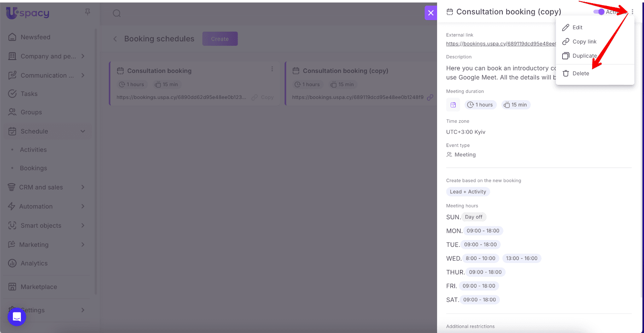This screenshot has height=333, width=644.
Task: Expand CRM and sales section
Action: 83,187
